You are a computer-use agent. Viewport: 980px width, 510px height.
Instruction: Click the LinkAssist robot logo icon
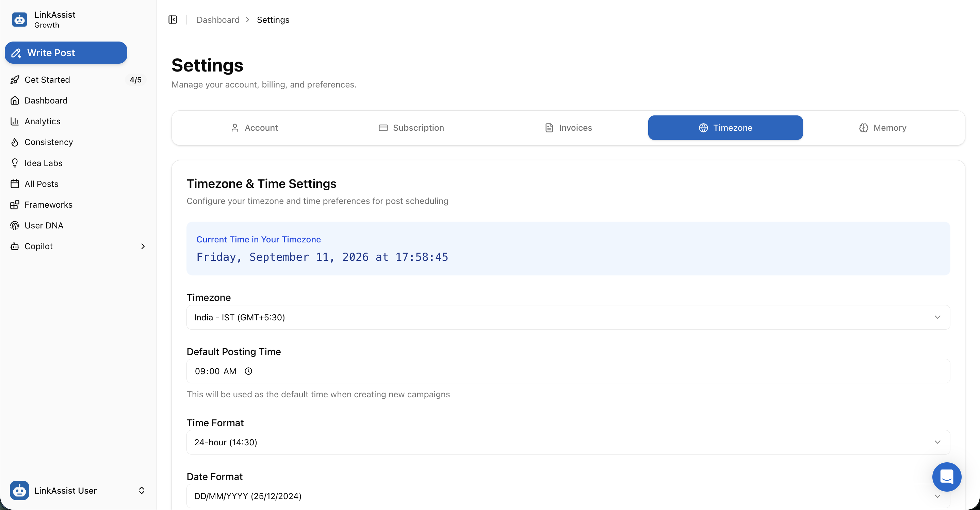19,19
